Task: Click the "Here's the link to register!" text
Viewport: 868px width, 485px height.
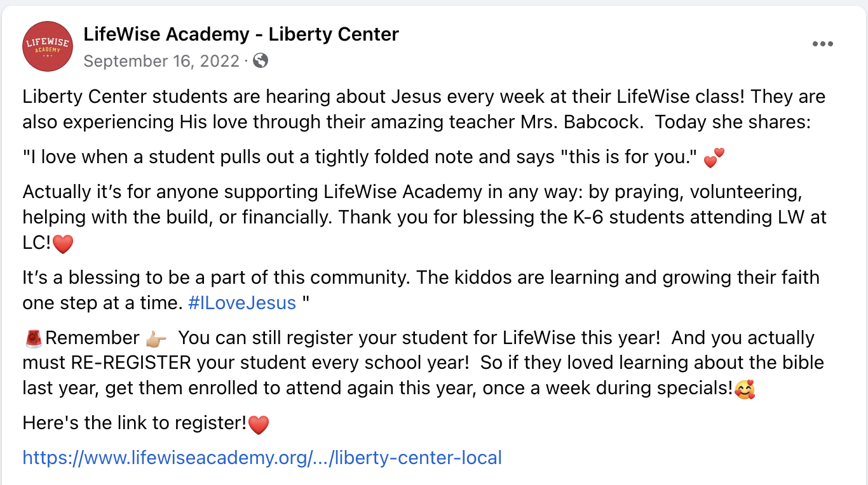Action: point(135,422)
